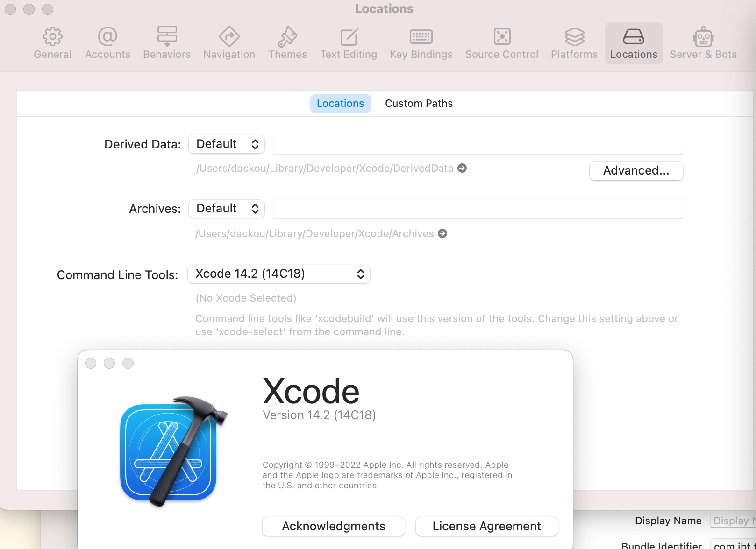Switch to the Locations sub-tab
The height and width of the screenshot is (549, 756).
click(340, 103)
